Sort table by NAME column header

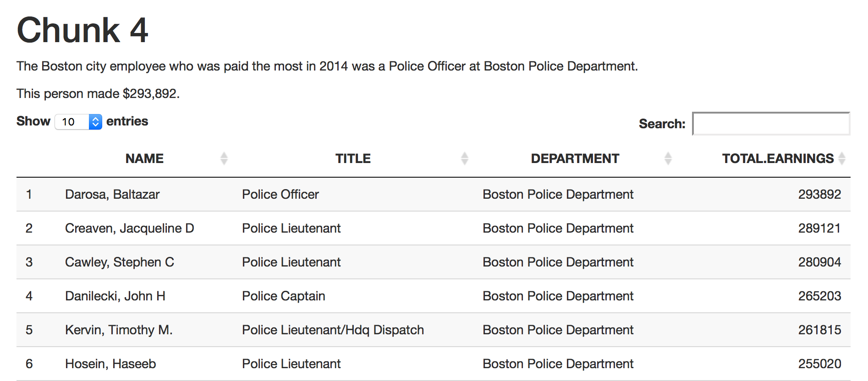pos(144,158)
